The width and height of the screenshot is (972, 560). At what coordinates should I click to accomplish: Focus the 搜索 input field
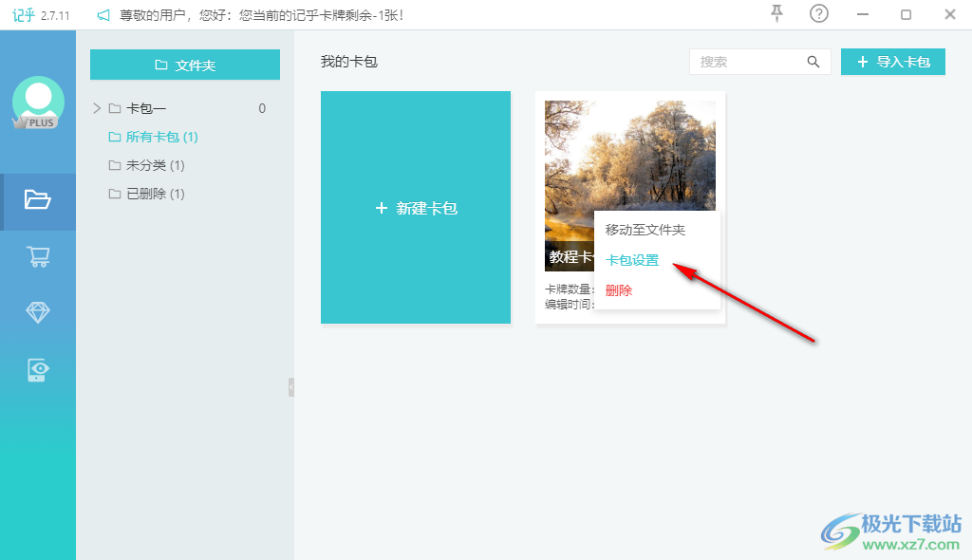point(760,62)
